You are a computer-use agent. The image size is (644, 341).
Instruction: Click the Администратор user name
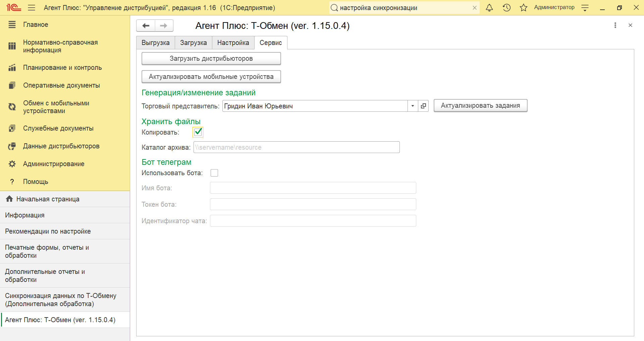pyautogui.click(x=554, y=7)
